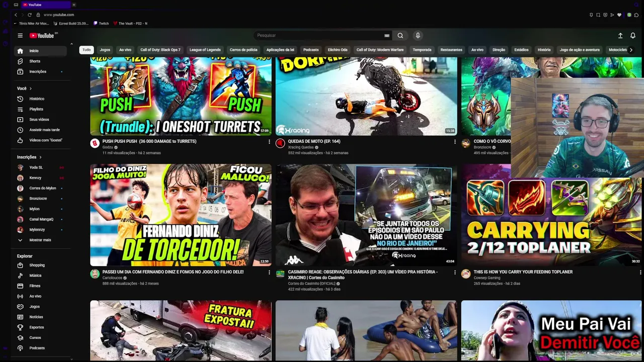644x362 pixels.
Task: Open Bronziocre subscription channel
Action: (x=40, y=199)
